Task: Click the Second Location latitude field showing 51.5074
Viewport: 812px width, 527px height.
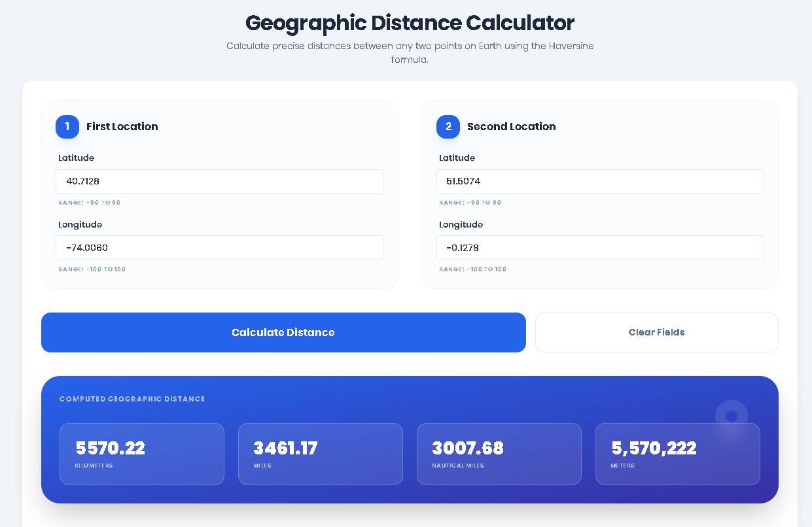Action: coord(600,181)
